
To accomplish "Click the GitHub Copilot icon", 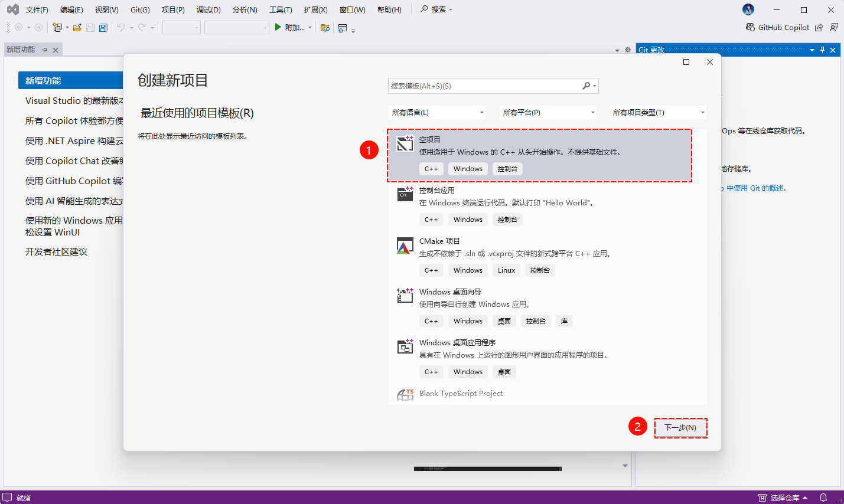I will (x=750, y=28).
